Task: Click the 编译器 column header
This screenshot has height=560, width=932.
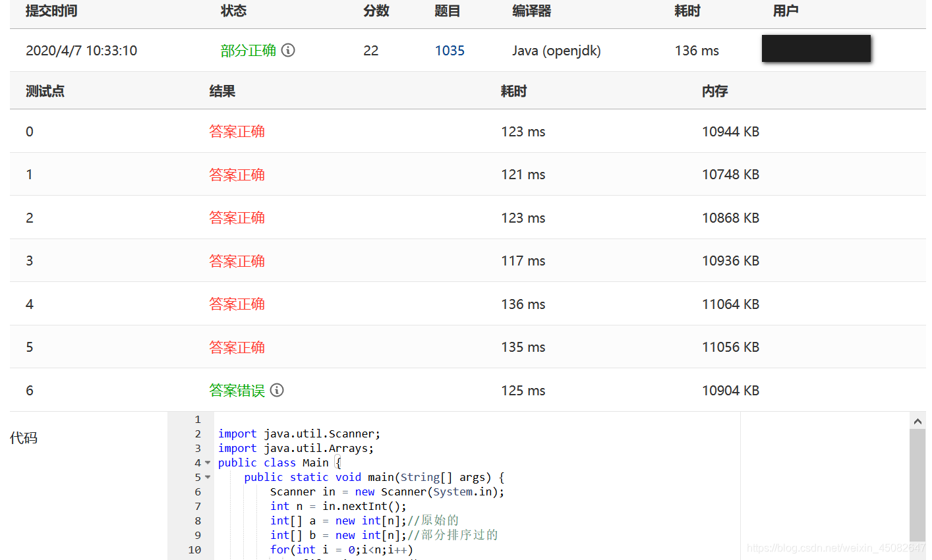Action: [x=532, y=11]
